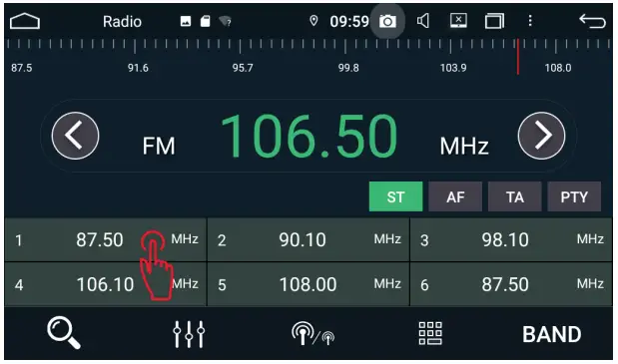Open the frequency keypad grid icon
The height and width of the screenshot is (364, 618).
tap(430, 334)
